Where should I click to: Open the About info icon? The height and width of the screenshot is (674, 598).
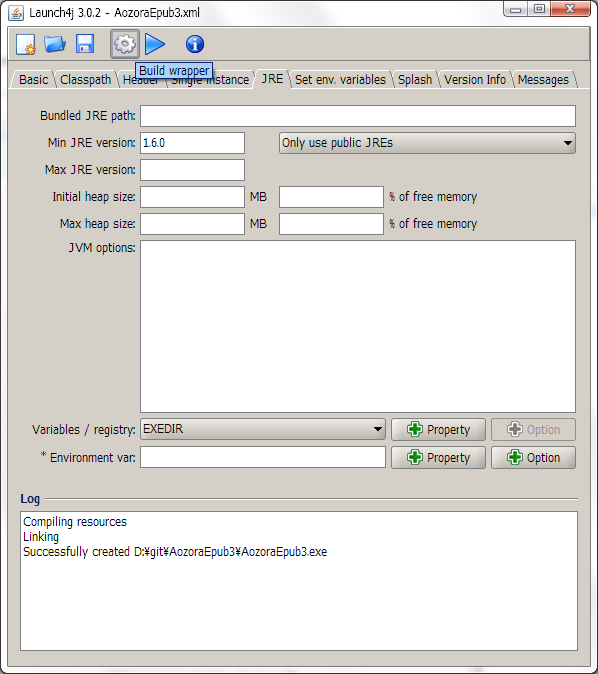195,44
